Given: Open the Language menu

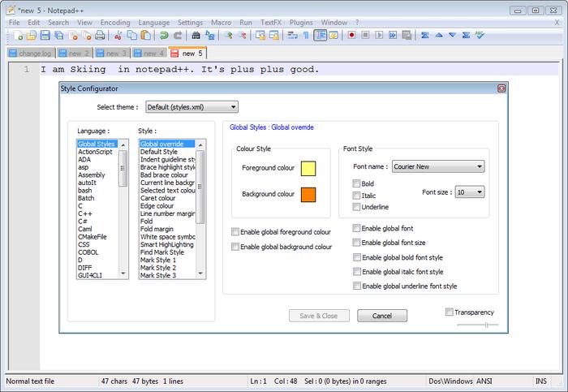Looking at the screenshot, I should coord(154,23).
